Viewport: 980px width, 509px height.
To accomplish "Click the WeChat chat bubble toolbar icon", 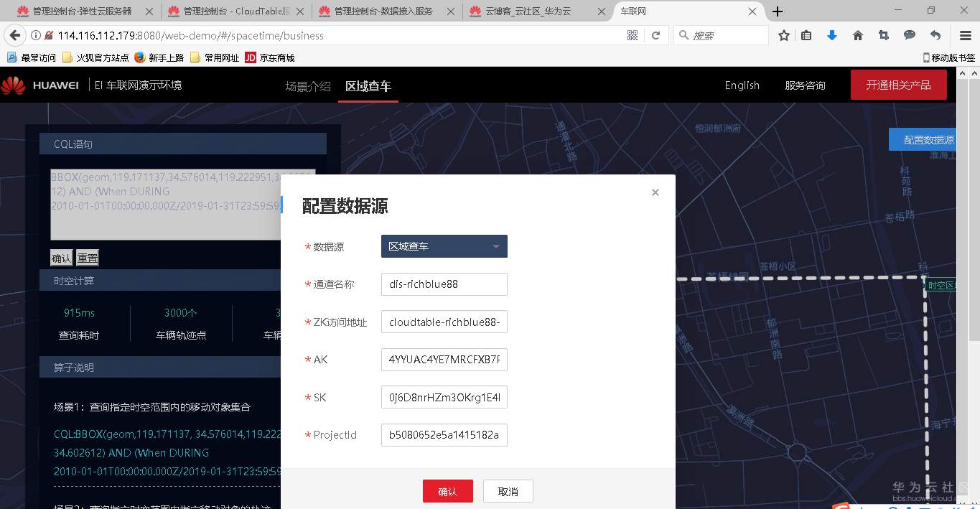I will pyautogui.click(x=909, y=34).
